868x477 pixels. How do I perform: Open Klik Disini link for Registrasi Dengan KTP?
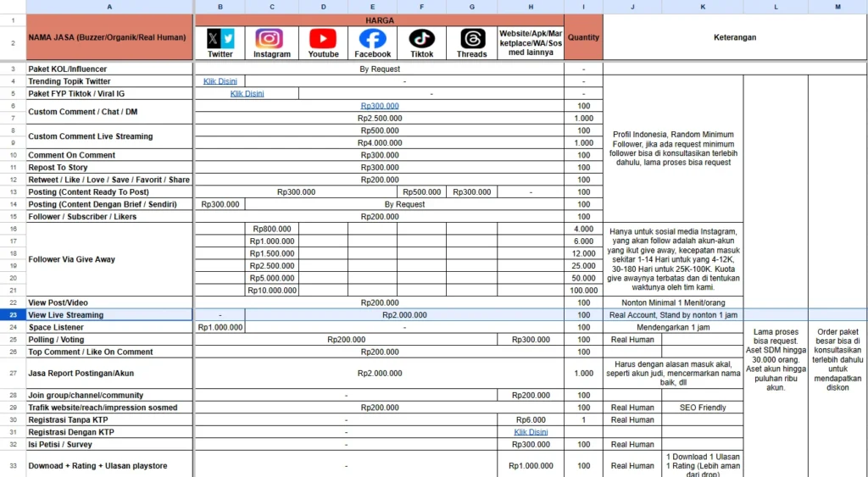pos(531,432)
